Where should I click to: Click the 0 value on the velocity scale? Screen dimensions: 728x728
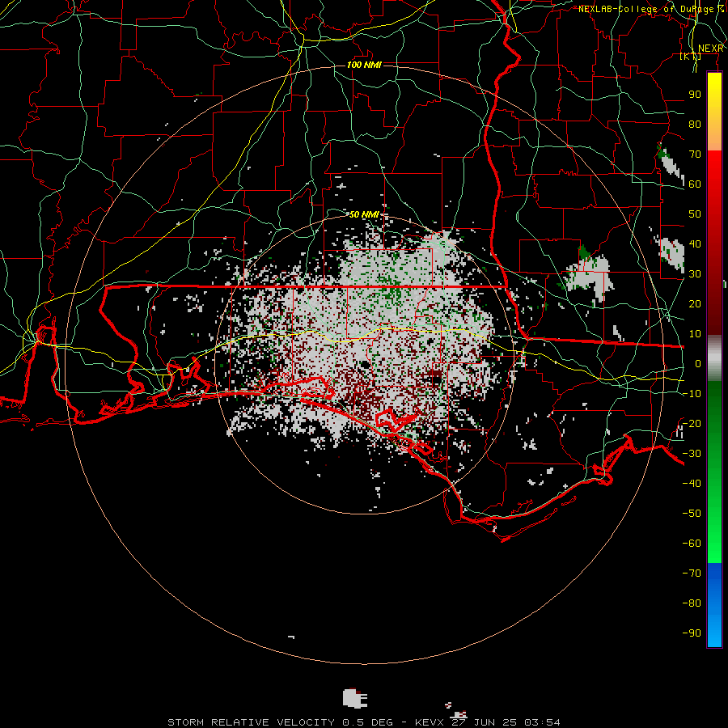pyautogui.click(x=698, y=364)
